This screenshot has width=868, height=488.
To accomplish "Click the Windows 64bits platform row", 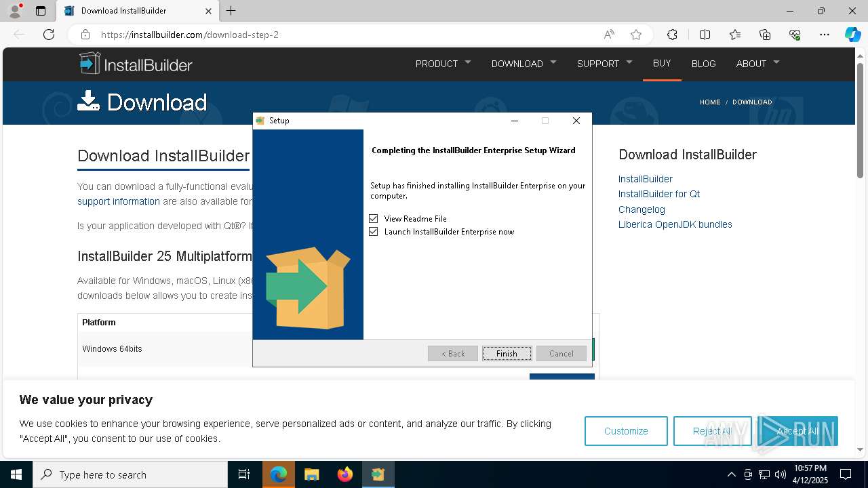I will pos(339,349).
